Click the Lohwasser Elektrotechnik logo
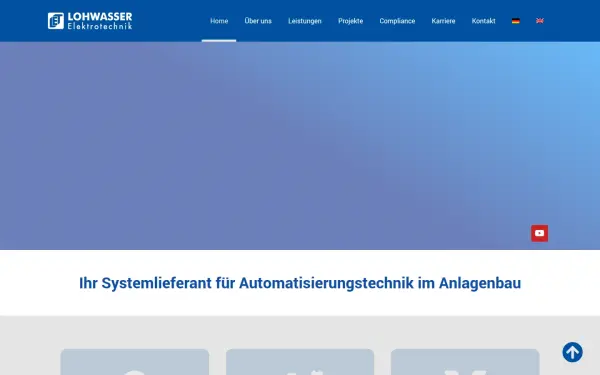The height and width of the screenshot is (375, 600). tap(90, 21)
